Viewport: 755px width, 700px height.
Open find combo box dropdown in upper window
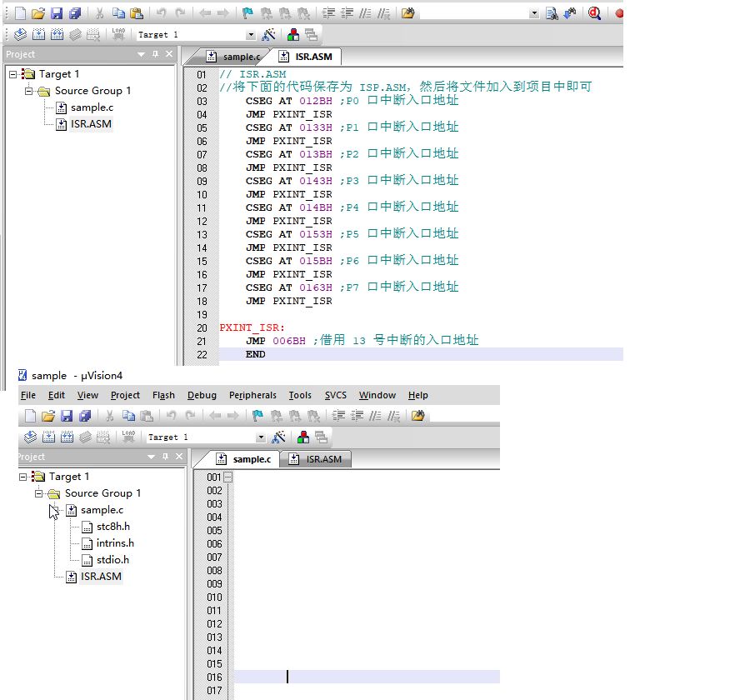click(x=534, y=14)
